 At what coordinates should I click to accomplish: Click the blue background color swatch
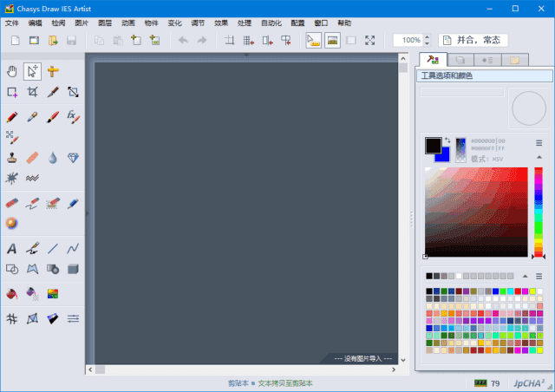[443, 155]
